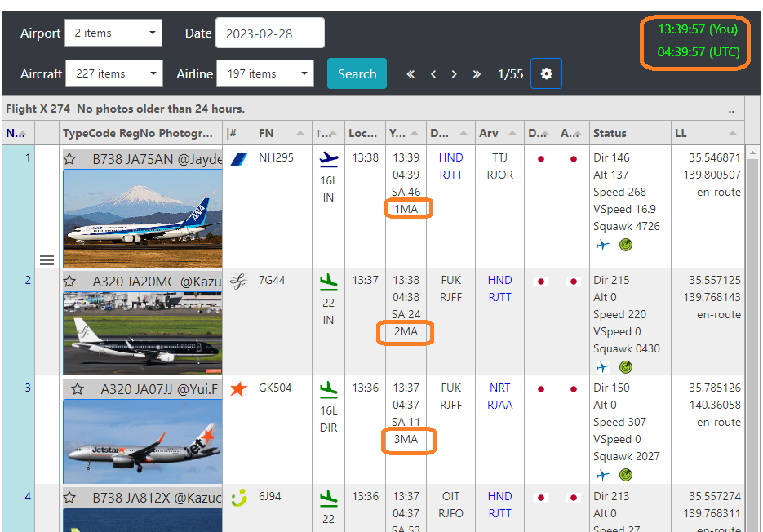
Task: Go to next page arrow
Action: tap(454, 74)
